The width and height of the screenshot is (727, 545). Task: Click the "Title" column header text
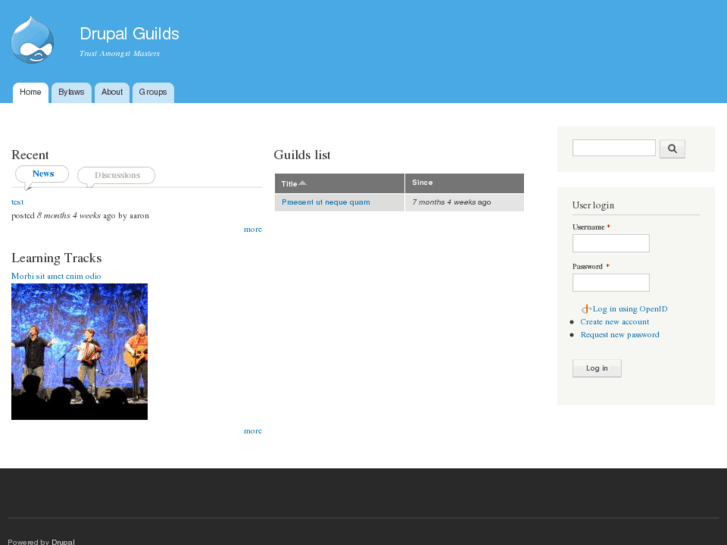click(x=289, y=184)
